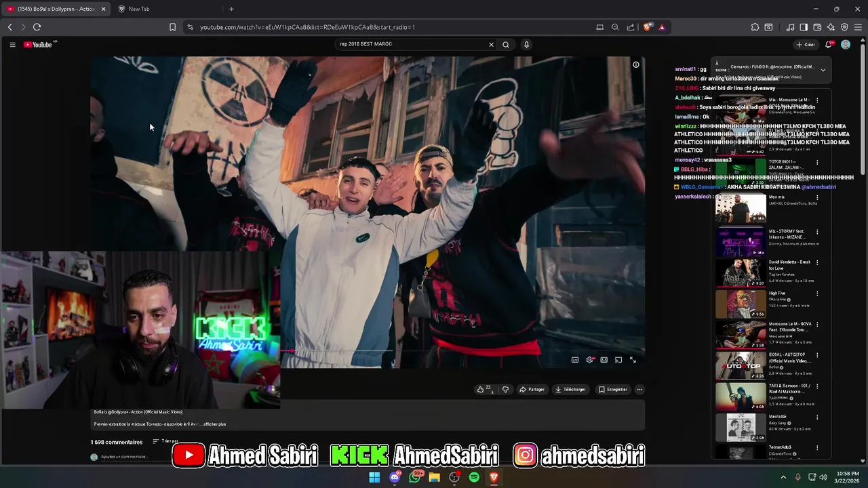Open options for Mix Marouane Le M video
Viewport: 868px width, 488px height.
817,100
